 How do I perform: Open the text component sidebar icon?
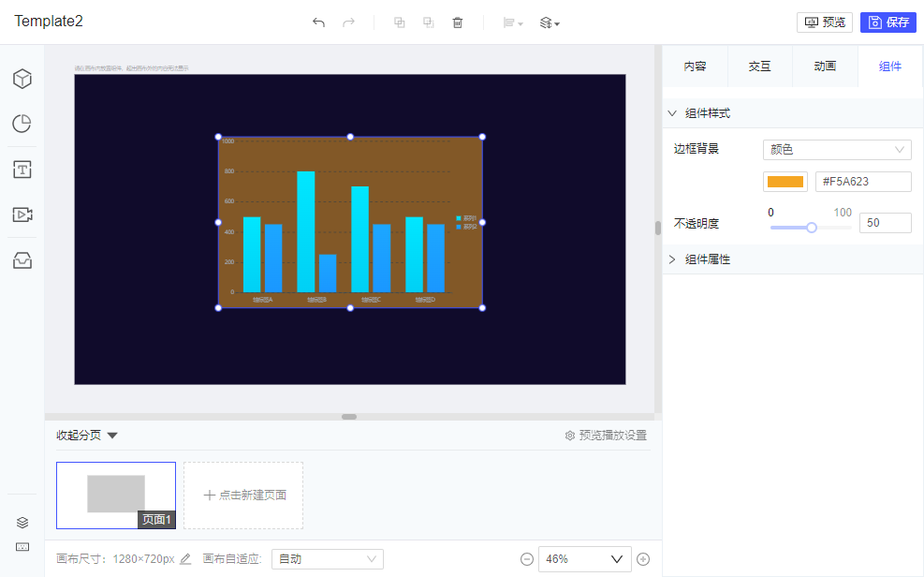22,170
